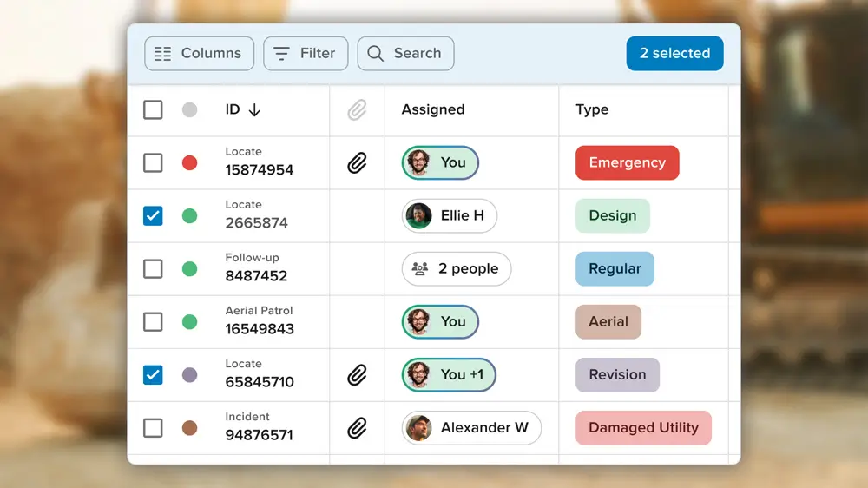This screenshot has width=868, height=488.
Task: Uncheck the box for ticket 2665874
Action: point(153,215)
